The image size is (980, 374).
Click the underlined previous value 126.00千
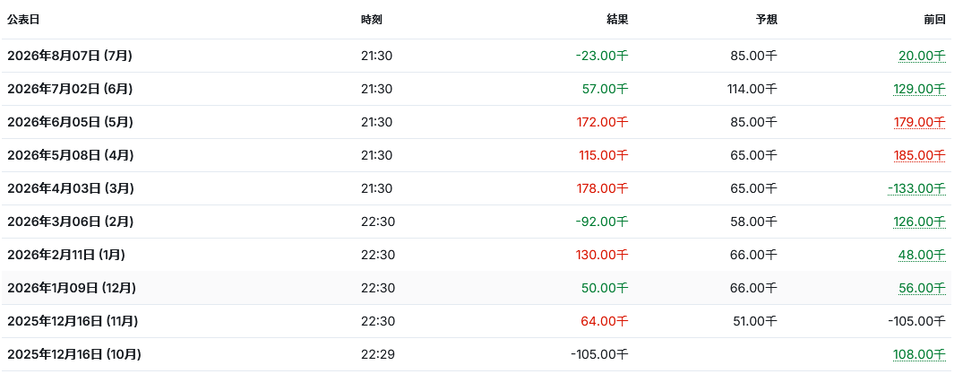click(919, 222)
